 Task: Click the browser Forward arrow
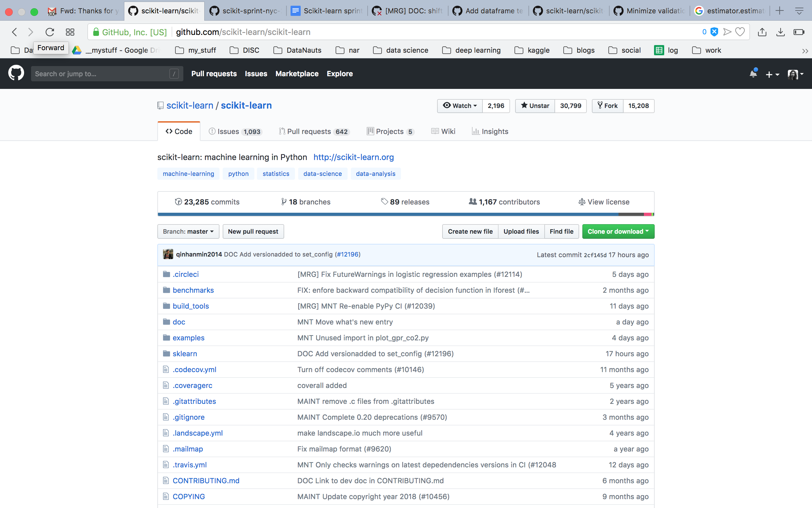[30, 32]
